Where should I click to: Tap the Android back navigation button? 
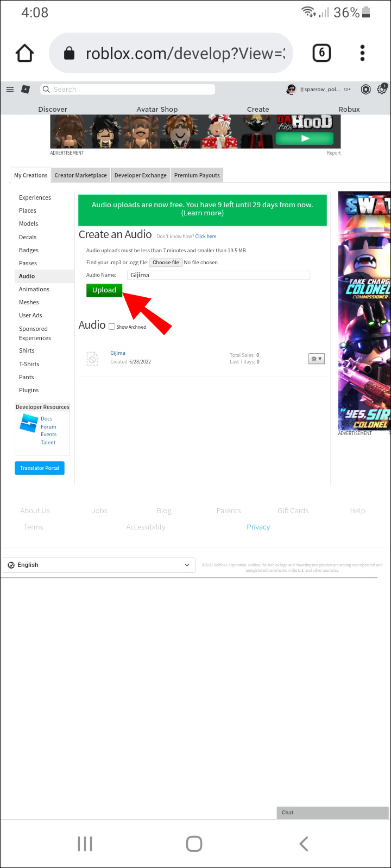304,844
